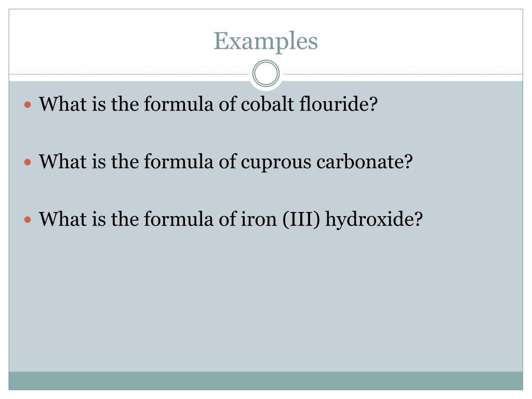The width and height of the screenshot is (532, 399).
Task: Click the question mark after "carbonate"
Action: pyautogui.click(x=408, y=162)
